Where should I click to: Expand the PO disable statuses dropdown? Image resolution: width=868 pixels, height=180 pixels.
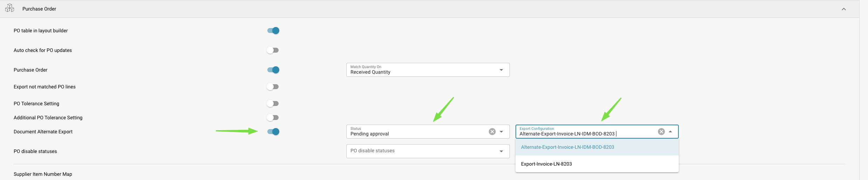[x=501, y=151]
